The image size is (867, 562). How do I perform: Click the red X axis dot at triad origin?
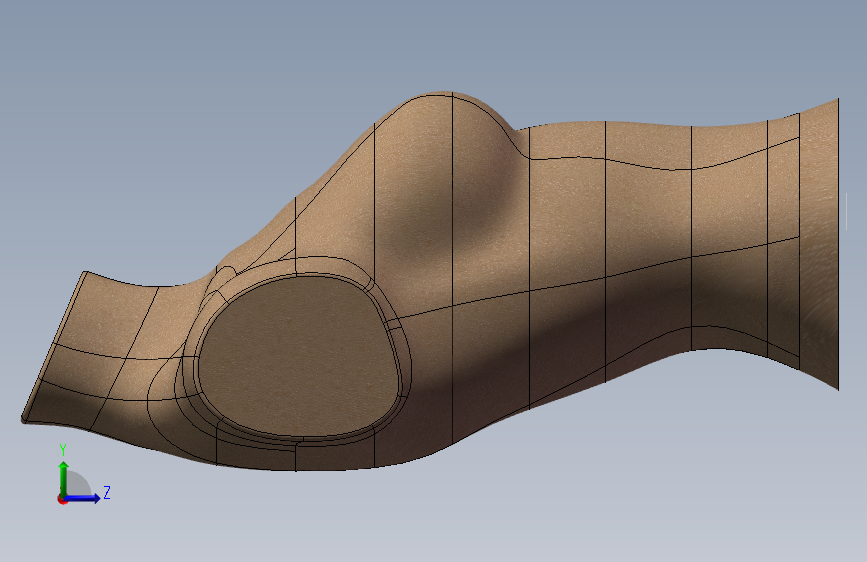[x=62, y=499]
